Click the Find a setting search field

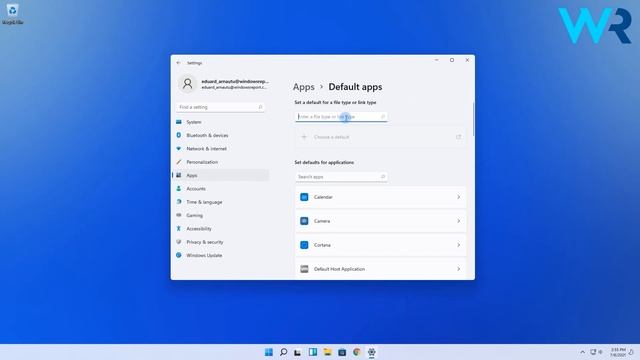point(220,107)
